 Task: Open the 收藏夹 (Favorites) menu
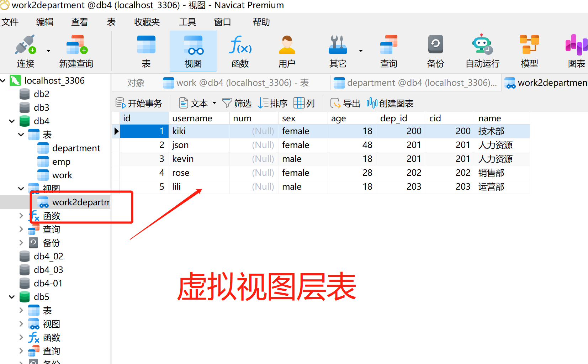click(x=147, y=22)
